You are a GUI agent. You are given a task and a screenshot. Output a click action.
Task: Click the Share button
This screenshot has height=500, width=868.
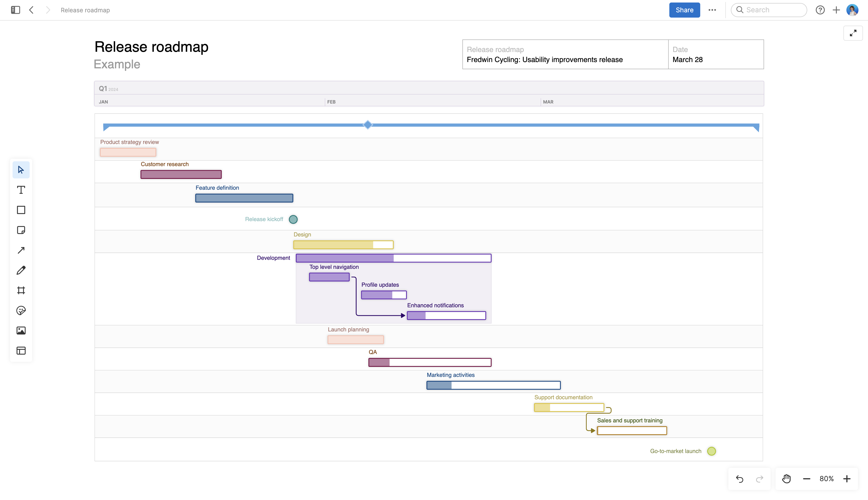tap(684, 10)
